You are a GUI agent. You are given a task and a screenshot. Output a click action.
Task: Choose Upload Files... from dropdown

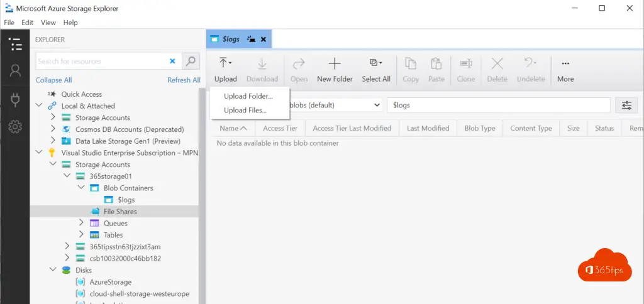point(245,110)
